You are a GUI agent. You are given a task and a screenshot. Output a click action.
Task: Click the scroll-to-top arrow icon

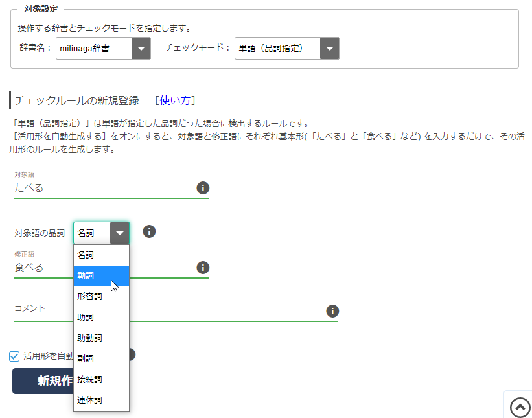(x=518, y=407)
